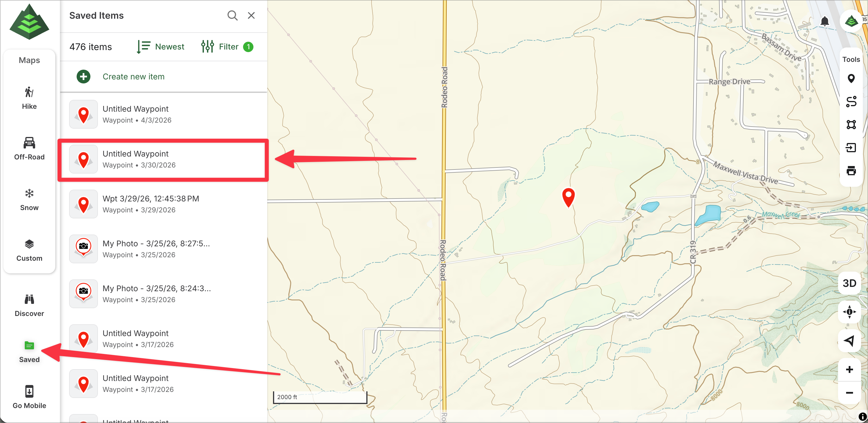Click the compass north-arrow button

[x=849, y=312]
